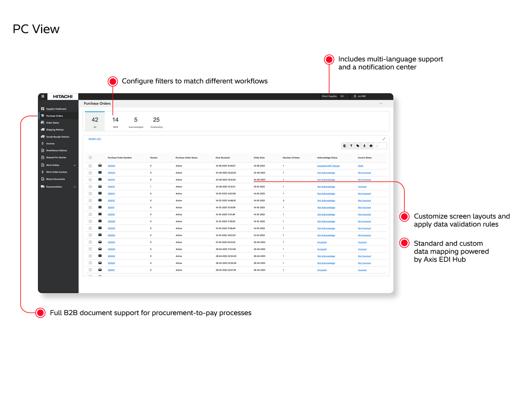The image size is (532, 399).
Task: Click 'Accepted with Change' status for S00033
Action: click(x=328, y=166)
